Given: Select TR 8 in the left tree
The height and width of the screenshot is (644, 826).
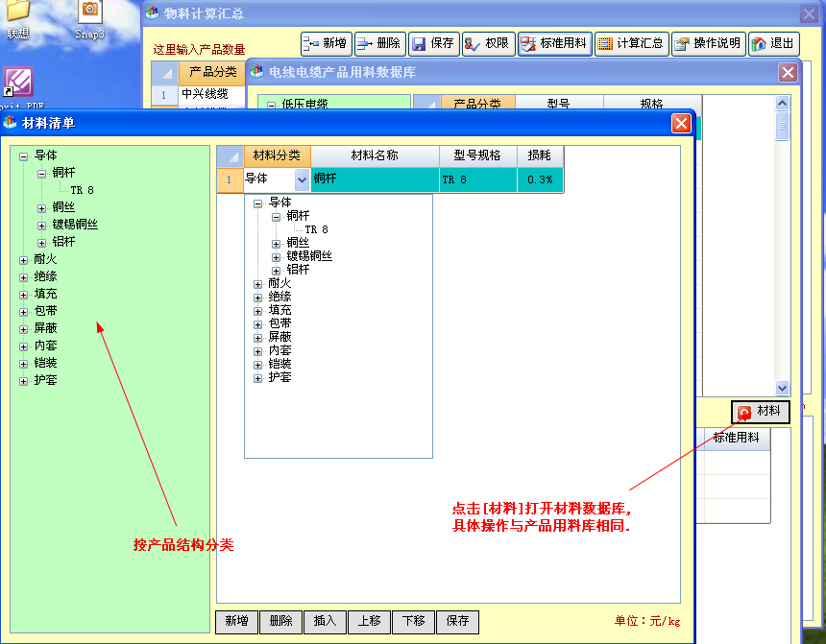Looking at the screenshot, I should pyautogui.click(x=82, y=190).
